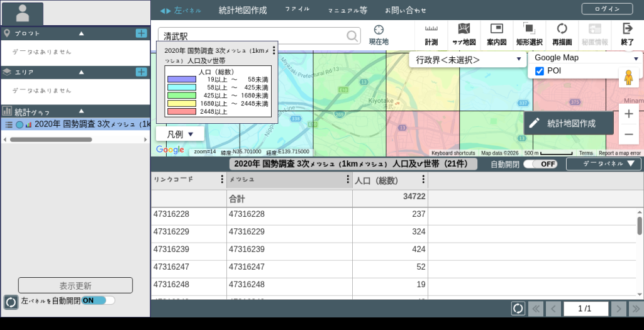644x330 pixels.
Task: Click refresh icon beside left panel auto toggle
Action: (x=11, y=302)
